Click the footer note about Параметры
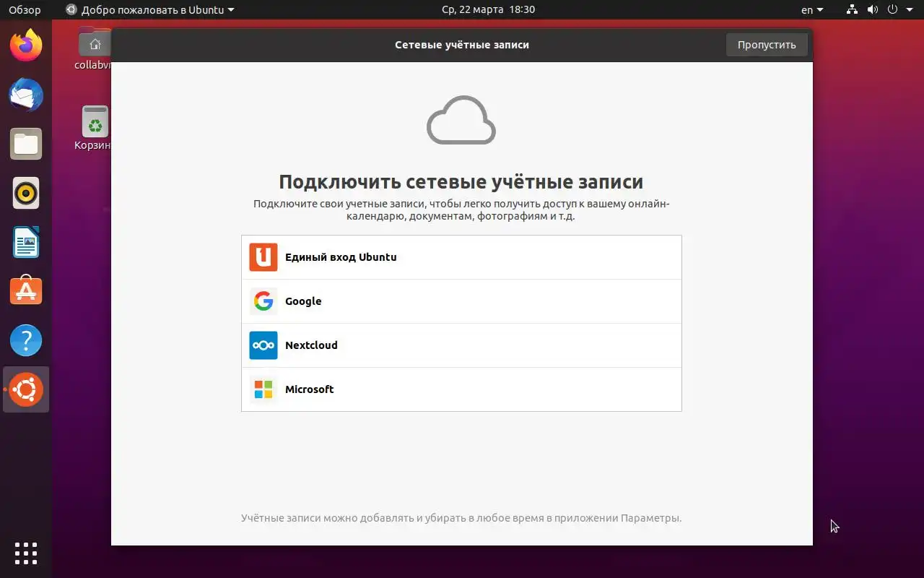This screenshot has height=578, width=924. click(461, 518)
